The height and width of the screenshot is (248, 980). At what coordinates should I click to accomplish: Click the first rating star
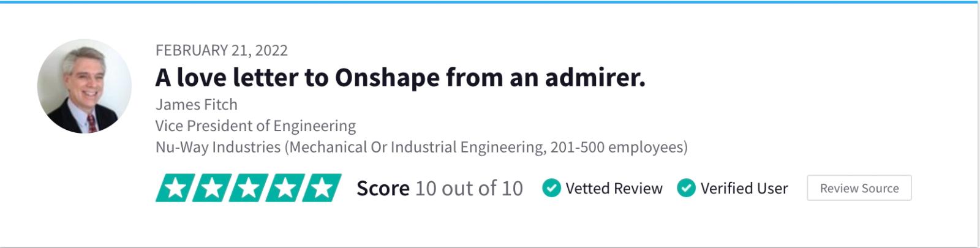pyautogui.click(x=175, y=188)
